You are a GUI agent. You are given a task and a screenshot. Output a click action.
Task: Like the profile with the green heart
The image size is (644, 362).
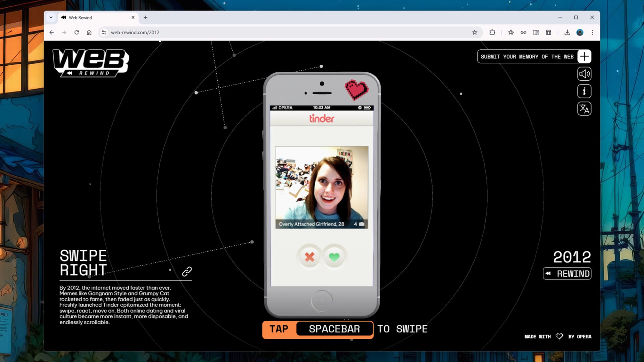point(334,257)
